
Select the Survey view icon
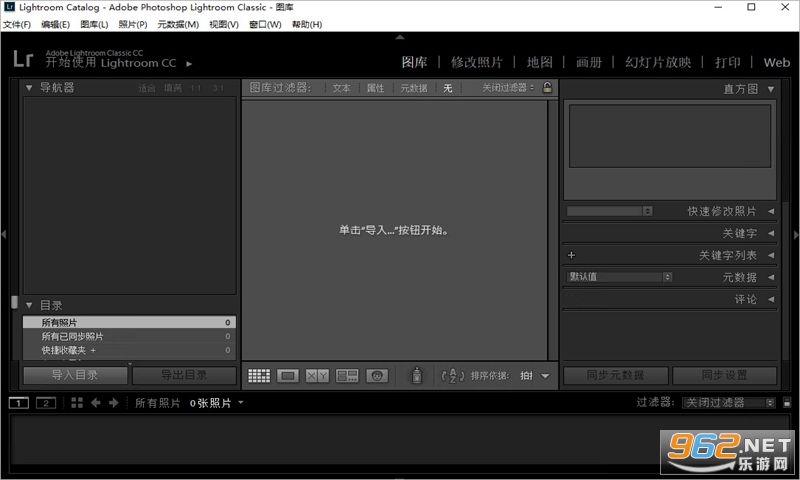[347, 376]
